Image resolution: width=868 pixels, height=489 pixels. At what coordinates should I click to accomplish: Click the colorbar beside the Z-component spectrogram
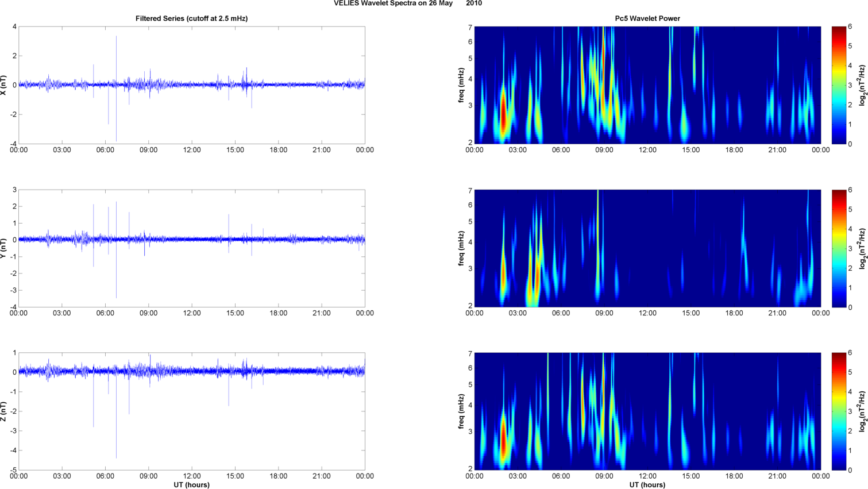click(839, 411)
